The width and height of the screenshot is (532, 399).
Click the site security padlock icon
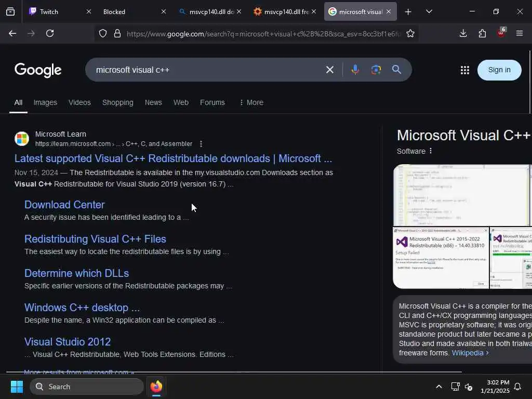tap(117, 33)
